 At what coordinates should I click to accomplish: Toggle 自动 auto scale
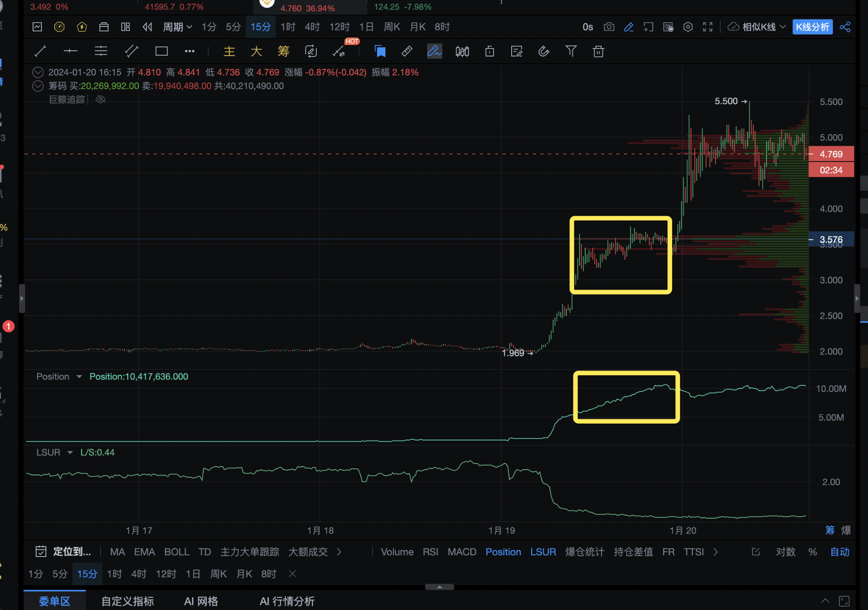tap(840, 552)
